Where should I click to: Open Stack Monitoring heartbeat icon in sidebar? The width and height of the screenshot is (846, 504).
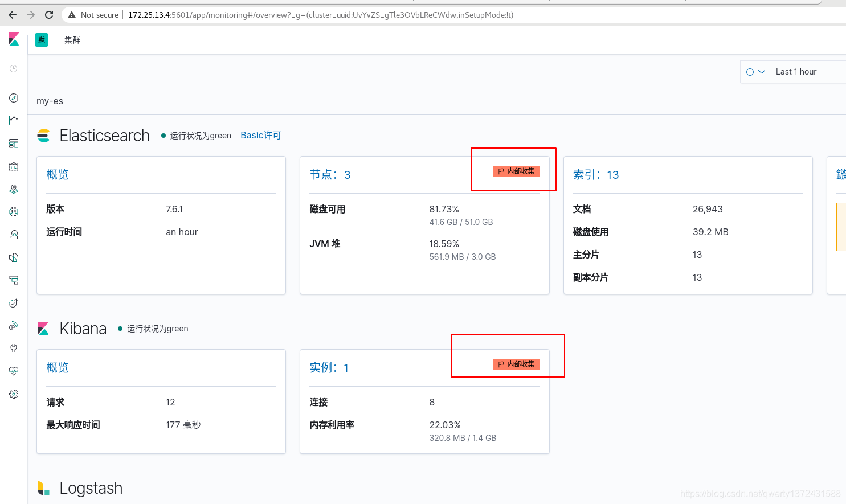point(14,371)
